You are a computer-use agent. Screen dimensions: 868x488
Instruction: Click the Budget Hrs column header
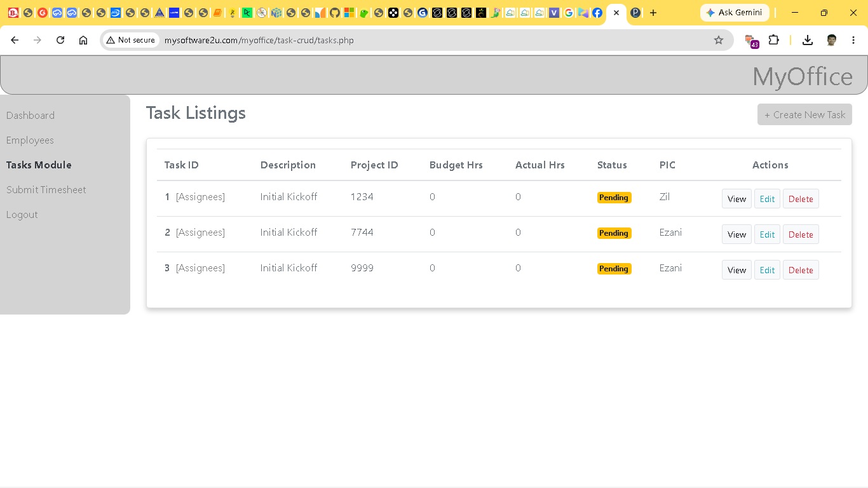(456, 165)
